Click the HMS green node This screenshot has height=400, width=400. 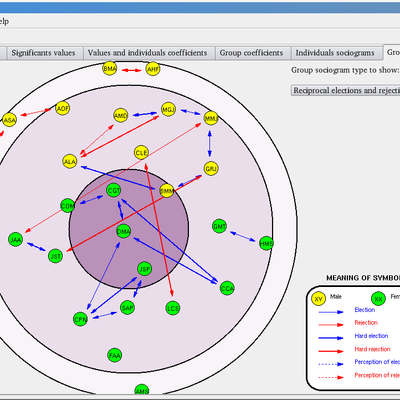pos(266,243)
